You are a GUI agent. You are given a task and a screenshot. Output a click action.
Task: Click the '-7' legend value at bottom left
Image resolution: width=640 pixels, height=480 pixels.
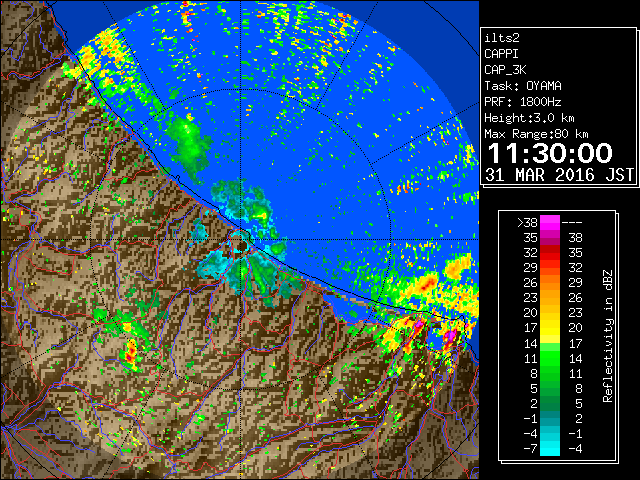click(x=530, y=449)
